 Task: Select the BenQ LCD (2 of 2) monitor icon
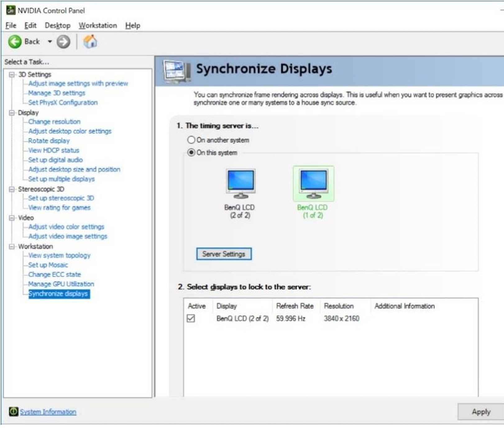point(240,184)
